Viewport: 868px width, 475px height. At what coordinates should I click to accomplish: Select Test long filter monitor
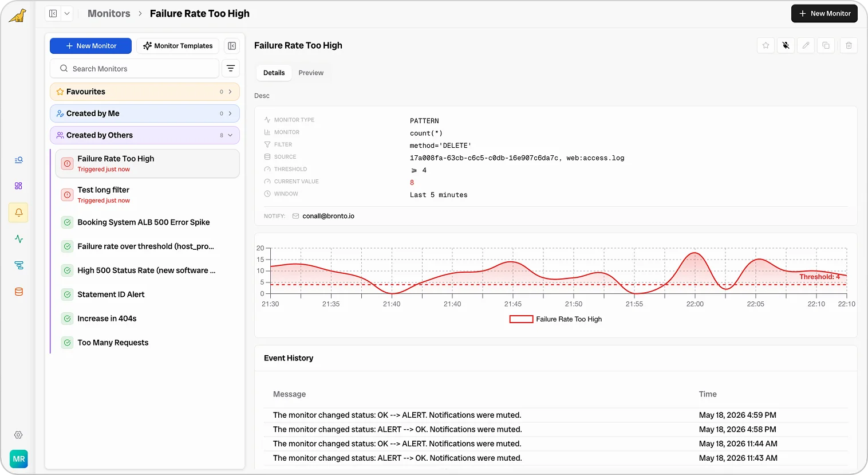[x=147, y=195]
